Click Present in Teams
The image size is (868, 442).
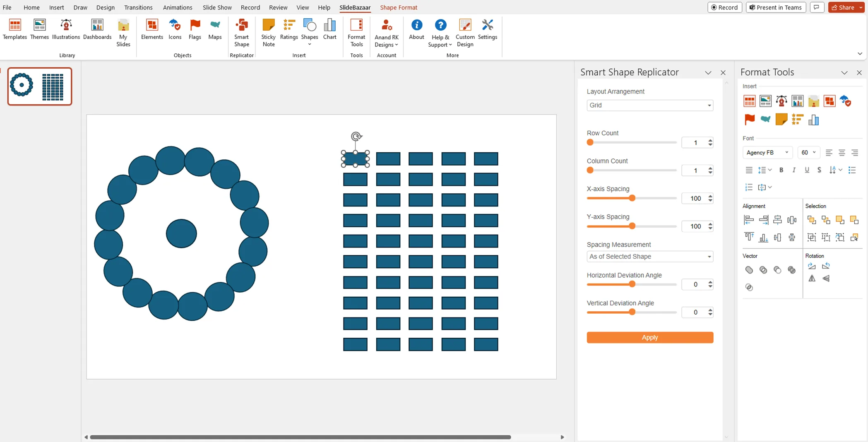[x=776, y=7]
